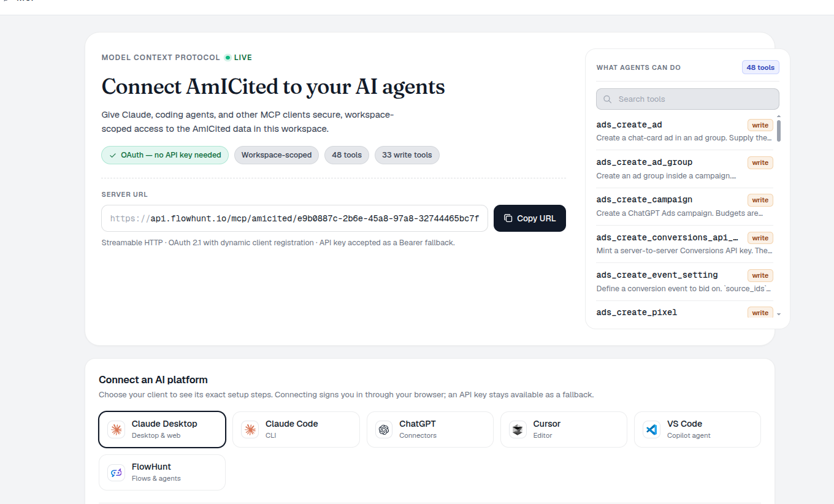Click the ChatGPT logo icon
The width and height of the screenshot is (834, 504).
click(384, 429)
